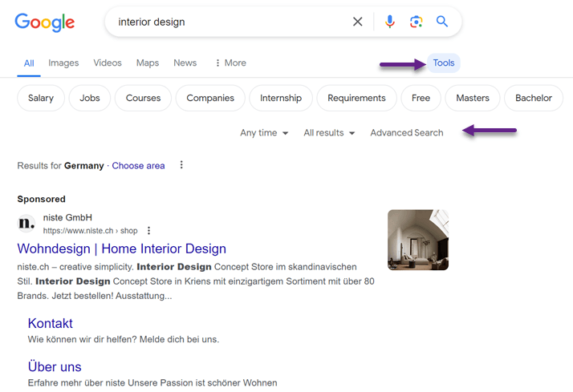Viewport: 573px width, 392px height.
Task: Start voice search with the microphone icon
Action: (x=389, y=22)
